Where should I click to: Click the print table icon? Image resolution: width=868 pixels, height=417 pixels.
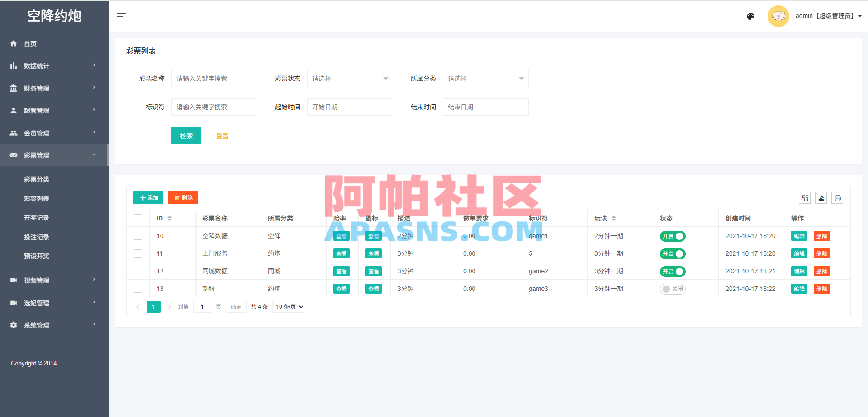(837, 198)
